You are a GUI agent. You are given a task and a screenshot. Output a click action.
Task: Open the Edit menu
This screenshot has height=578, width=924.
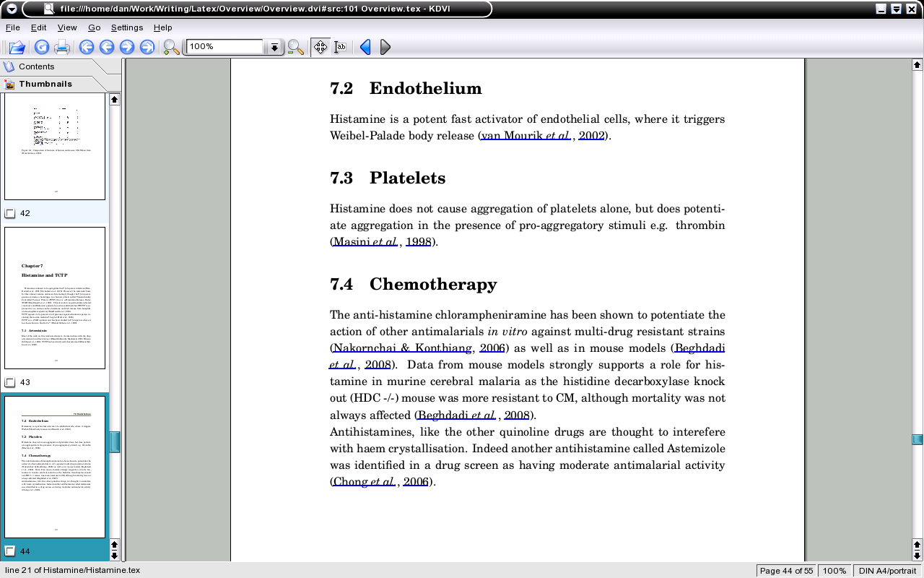[38, 27]
